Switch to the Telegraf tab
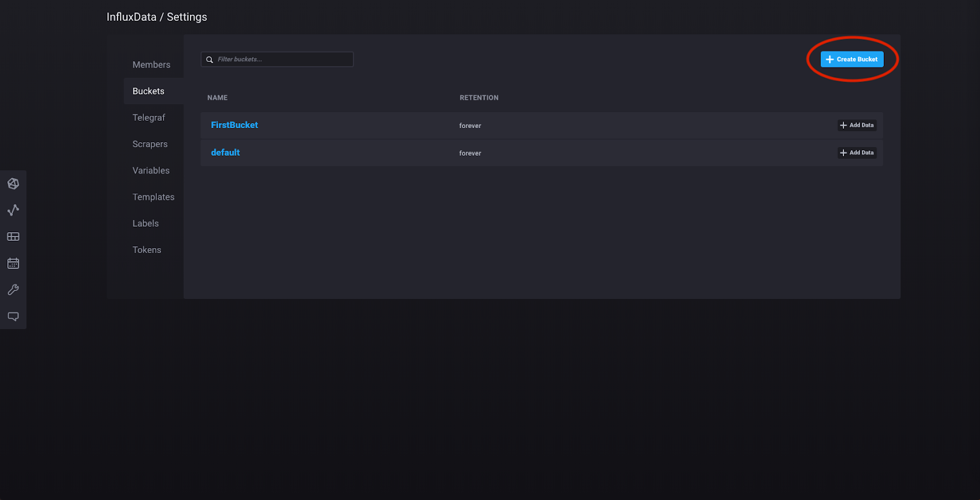980x500 pixels. pyautogui.click(x=149, y=118)
